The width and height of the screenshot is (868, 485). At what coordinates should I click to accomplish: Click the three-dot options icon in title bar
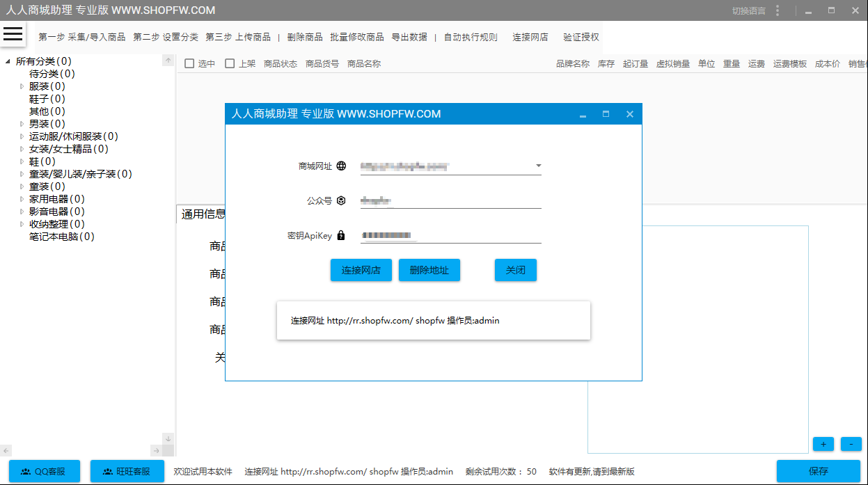(778, 10)
